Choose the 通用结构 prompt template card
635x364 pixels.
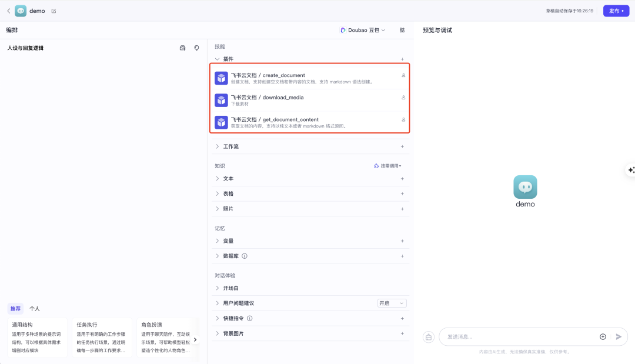point(37,338)
